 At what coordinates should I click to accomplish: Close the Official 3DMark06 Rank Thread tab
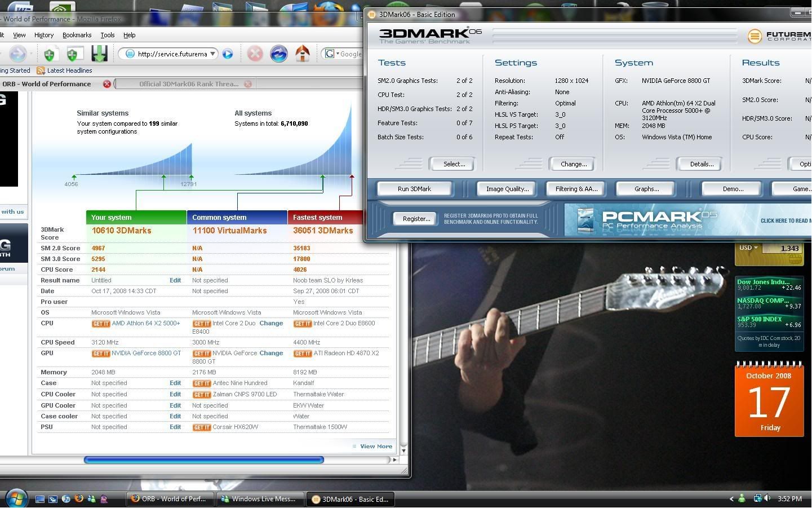tap(248, 84)
